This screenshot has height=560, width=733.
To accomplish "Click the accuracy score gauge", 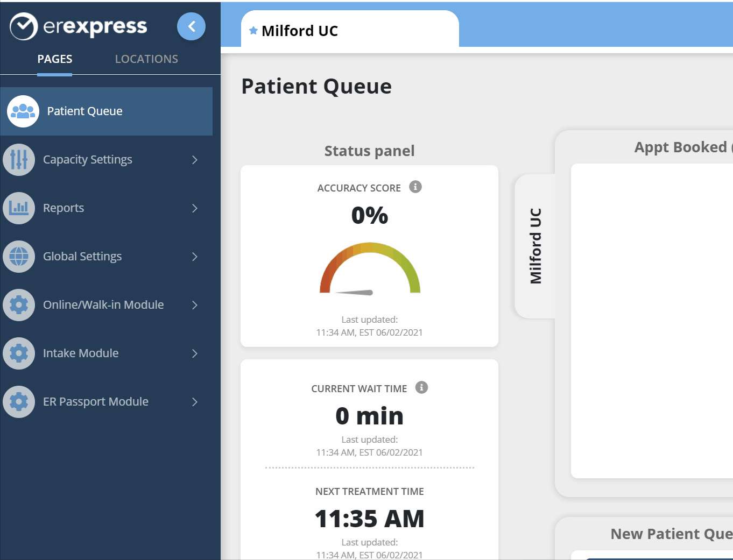I will 370,269.
